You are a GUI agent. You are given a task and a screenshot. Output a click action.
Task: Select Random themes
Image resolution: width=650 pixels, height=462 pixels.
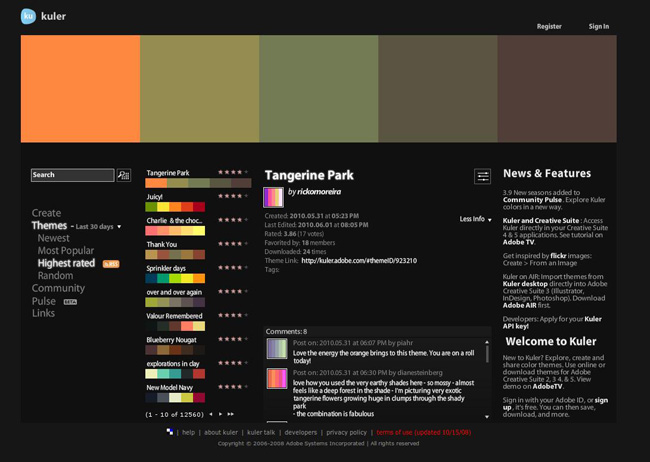[55, 276]
